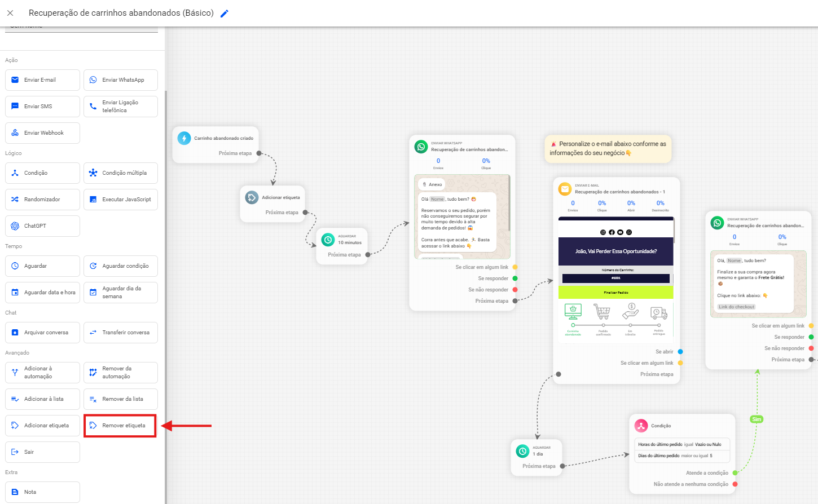Select the Enviar E-mail action
Image resolution: width=818 pixels, height=504 pixels.
pyautogui.click(x=42, y=80)
